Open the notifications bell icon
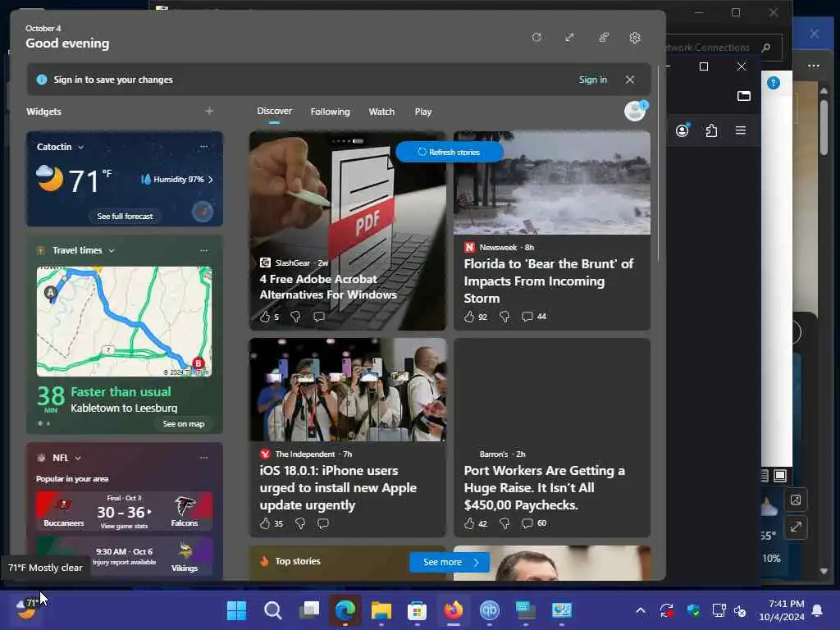Viewport: 840px width, 630px height. click(x=817, y=610)
